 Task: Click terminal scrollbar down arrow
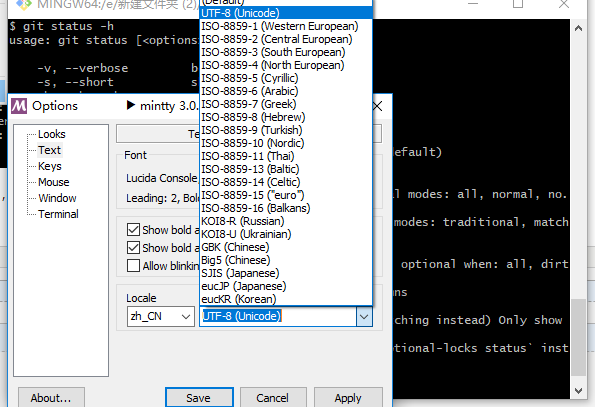(x=578, y=390)
